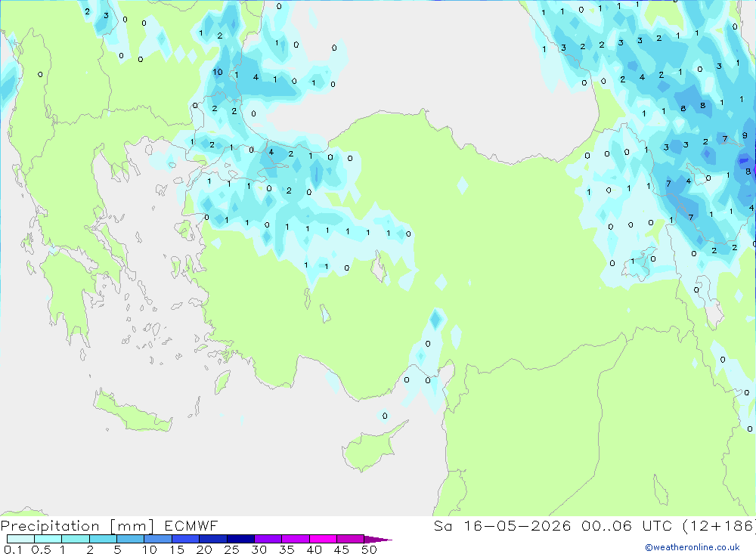Select the 30–35 mm purple legend band
This screenshot has width=756, height=554.
tap(268, 539)
